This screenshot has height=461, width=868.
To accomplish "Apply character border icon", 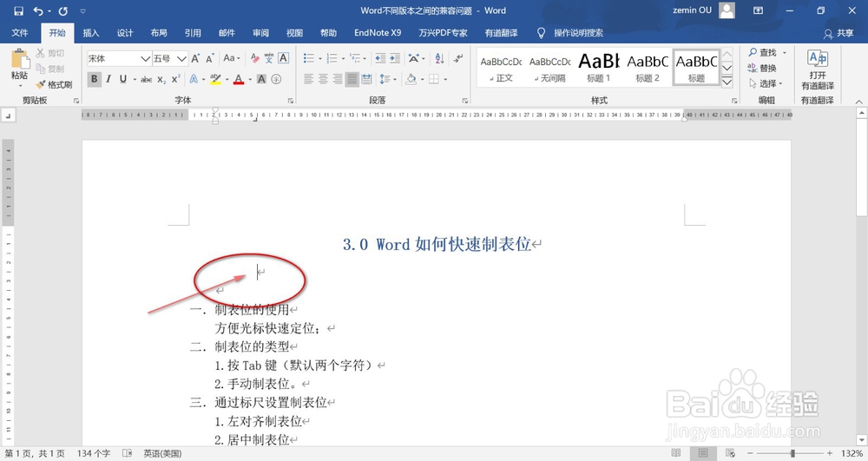I will (x=284, y=58).
